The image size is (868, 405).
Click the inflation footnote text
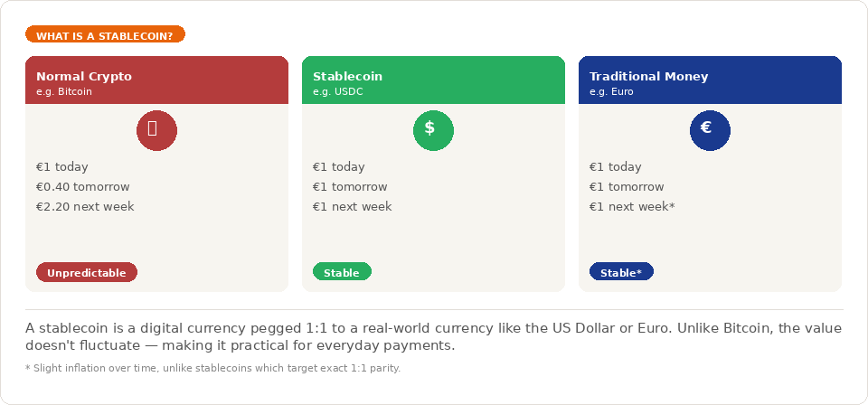coord(213,368)
